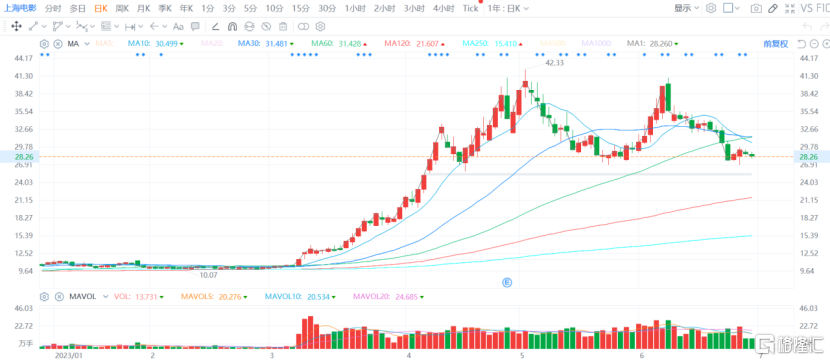
Task: Select the 5分 interval
Action: click(x=250, y=8)
